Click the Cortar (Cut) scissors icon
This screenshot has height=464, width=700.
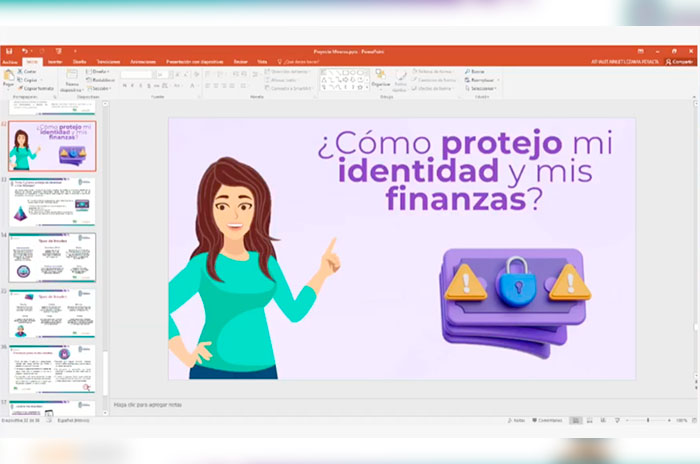[20, 71]
